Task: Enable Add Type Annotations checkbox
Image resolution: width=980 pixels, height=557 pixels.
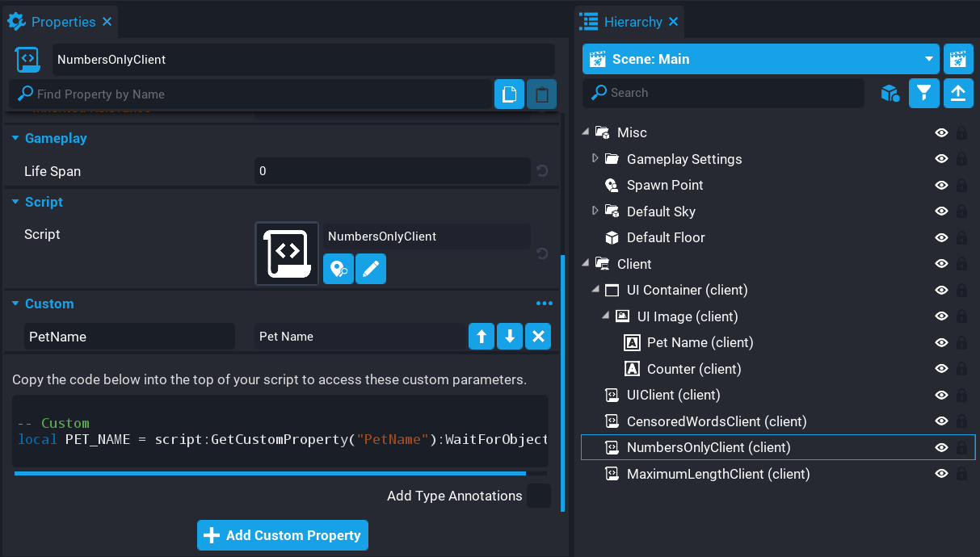Action: click(x=538, y=496)
